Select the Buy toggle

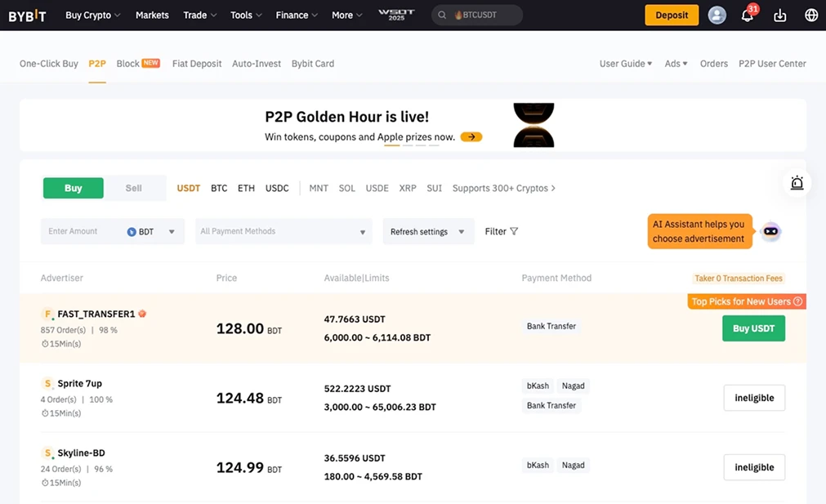(74, 188)
